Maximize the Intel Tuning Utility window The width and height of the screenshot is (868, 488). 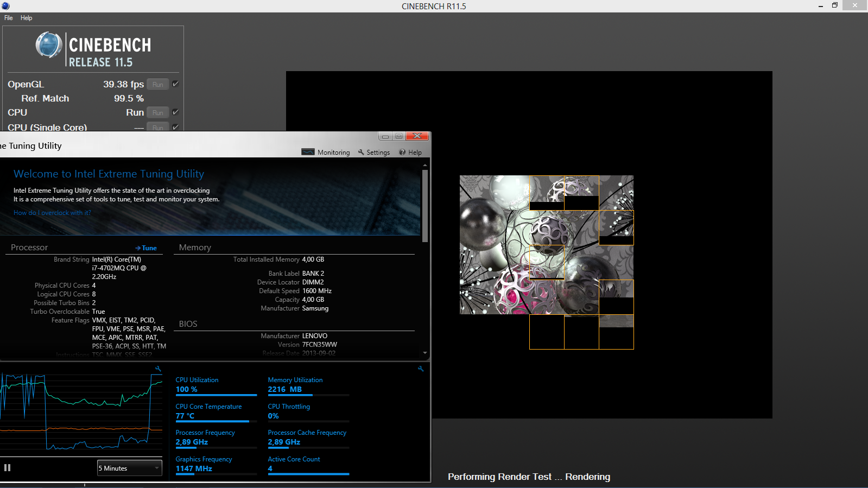click(399, 136)
